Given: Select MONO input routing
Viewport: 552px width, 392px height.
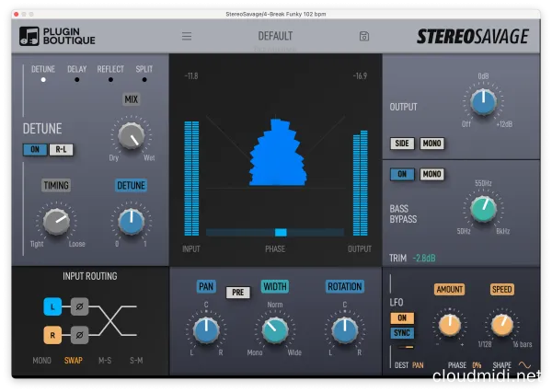Looking at the screenshot, I should pos(42,361).
